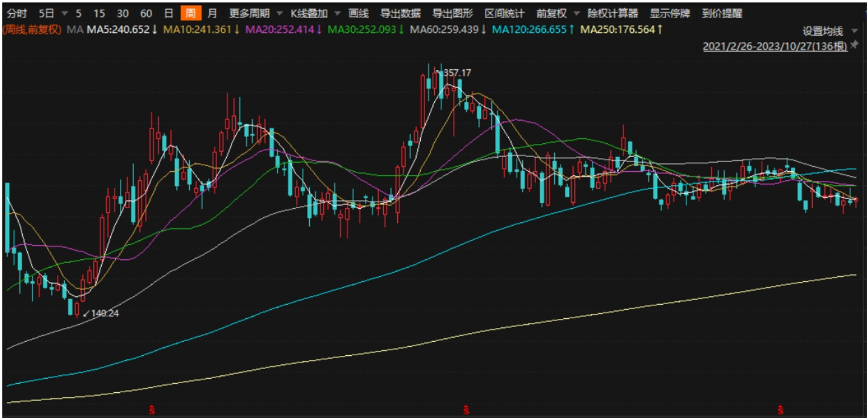The image size is (868, 419).
Task: Switch to the 月 monthly K-line
Action: pos(212,13)
